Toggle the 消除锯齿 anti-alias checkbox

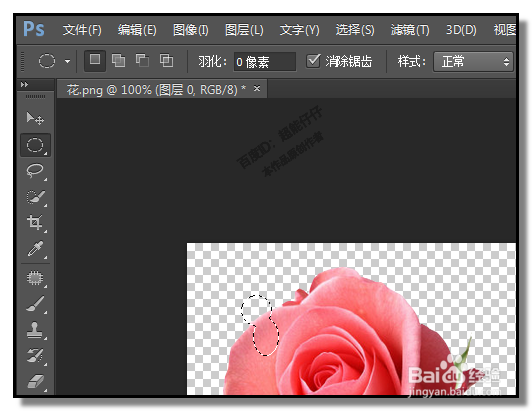(x=313, y=61)
